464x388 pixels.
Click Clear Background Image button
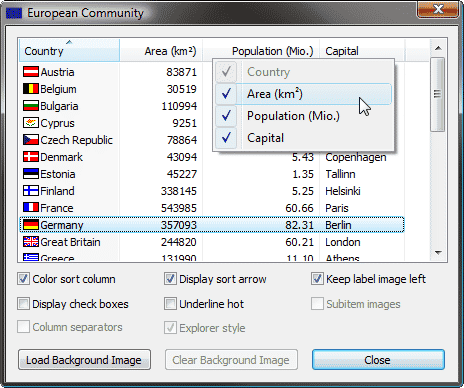(x=231, y=360)
